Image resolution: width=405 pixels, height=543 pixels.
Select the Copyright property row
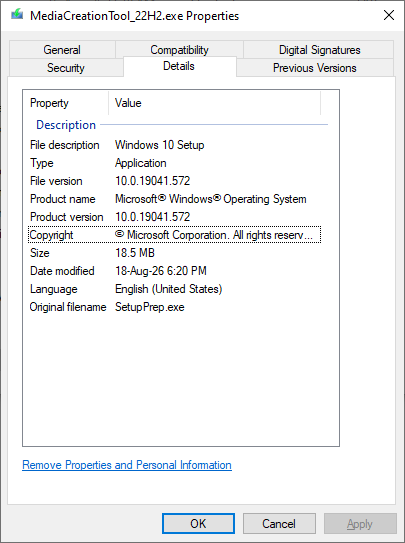point(175,235)
